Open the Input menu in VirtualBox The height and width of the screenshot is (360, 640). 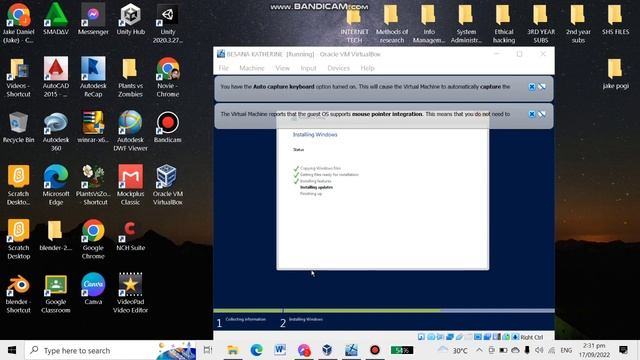(308, 68)
